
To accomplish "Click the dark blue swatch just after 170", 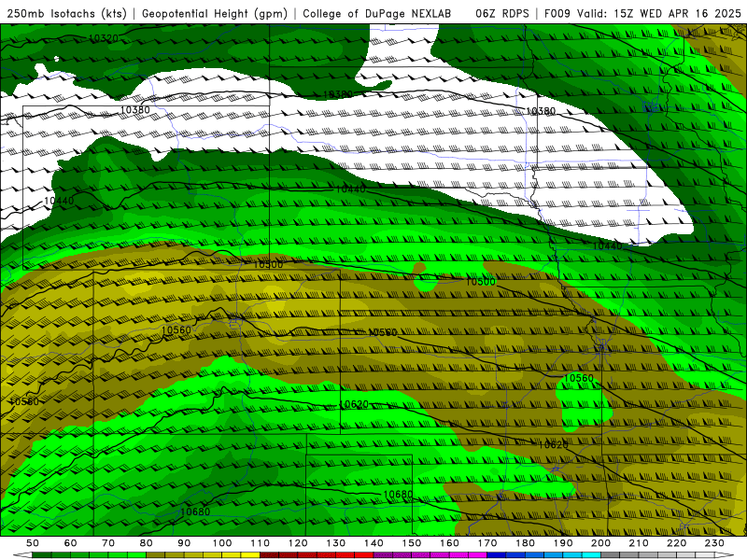I will 497,555.
